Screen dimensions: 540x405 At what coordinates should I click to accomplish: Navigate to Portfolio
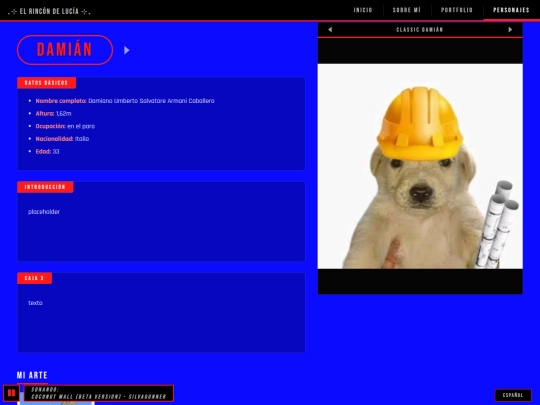point(457,10)
